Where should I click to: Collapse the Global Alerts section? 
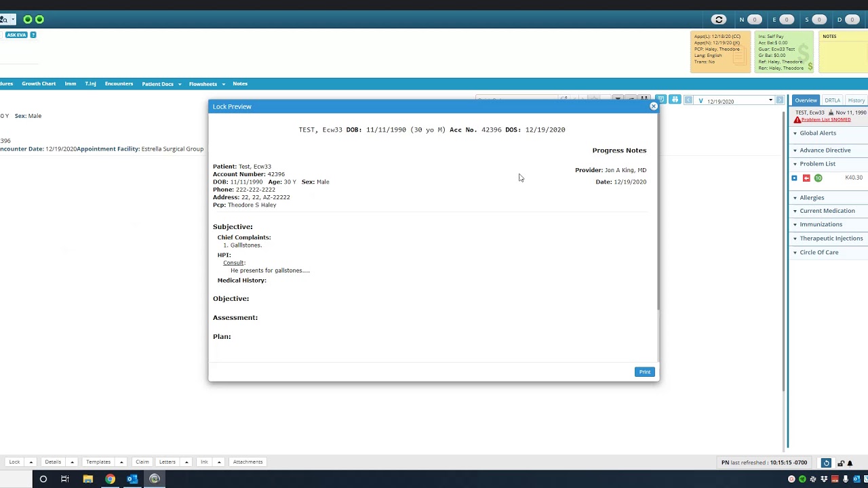pyautogui.click(x=795, y=134)
